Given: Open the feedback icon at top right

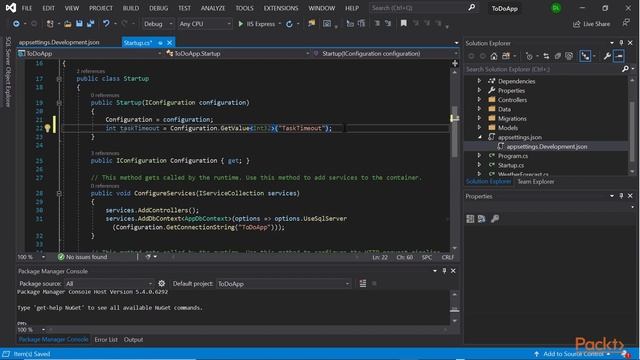Looking at the screenshot, I should [x=626, y=23].
